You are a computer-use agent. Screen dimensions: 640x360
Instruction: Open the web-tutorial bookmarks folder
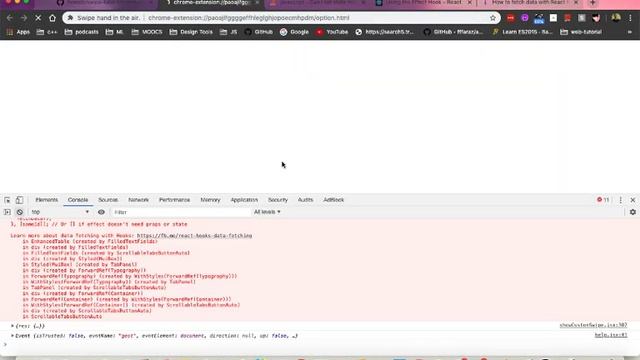coord(581,32)
